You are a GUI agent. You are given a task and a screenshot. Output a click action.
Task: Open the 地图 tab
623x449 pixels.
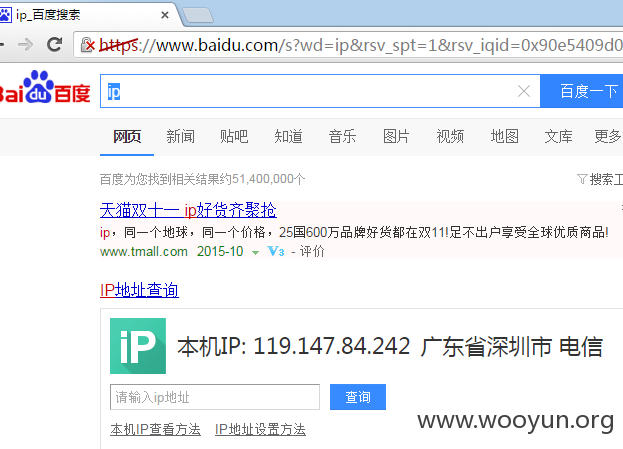504,137
